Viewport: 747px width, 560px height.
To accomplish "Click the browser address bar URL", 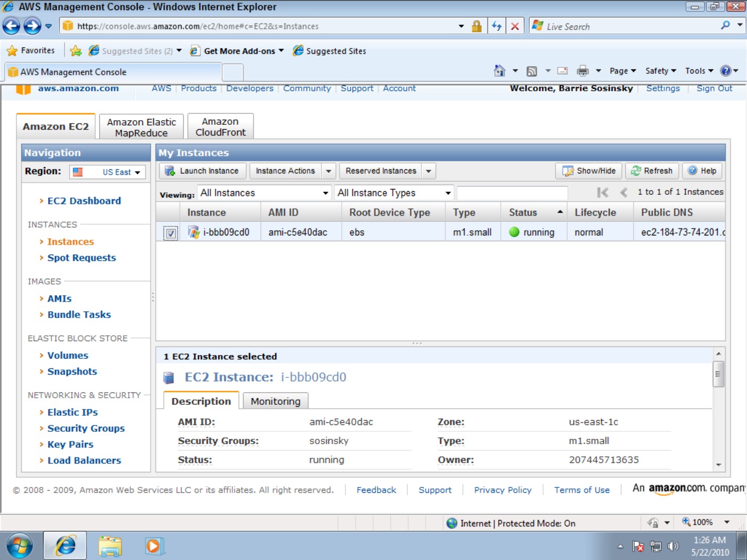I will pyautogui.click(x=198, y=26).
